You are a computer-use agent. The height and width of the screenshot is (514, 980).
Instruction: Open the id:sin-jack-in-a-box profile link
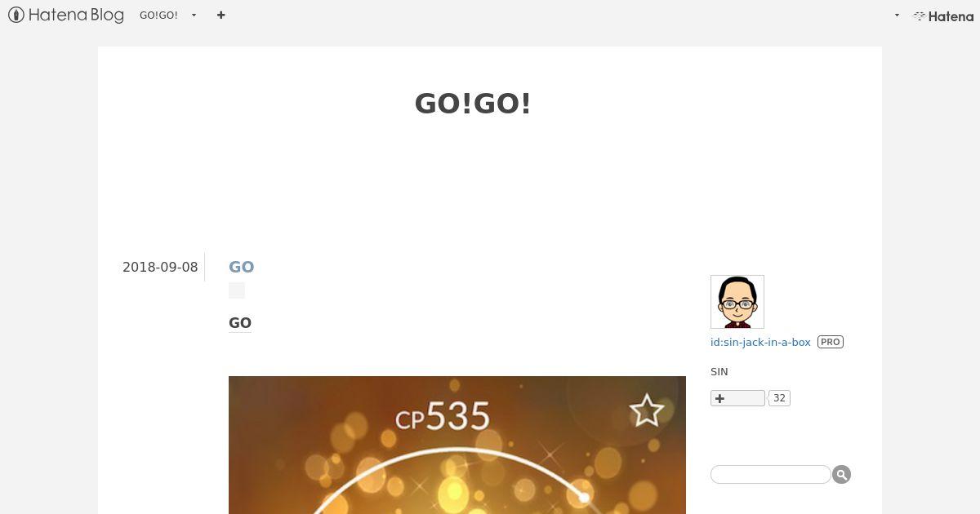coord(760,342)
